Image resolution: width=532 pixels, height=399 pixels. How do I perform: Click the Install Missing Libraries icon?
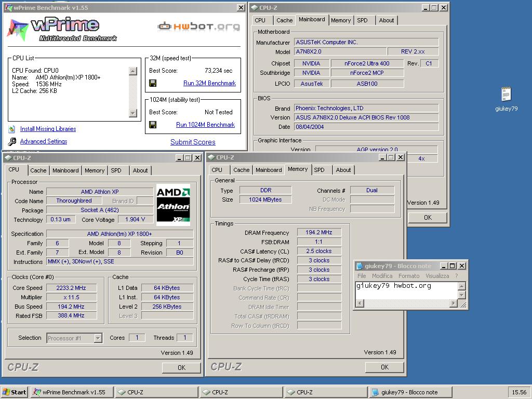click(12, 129)
